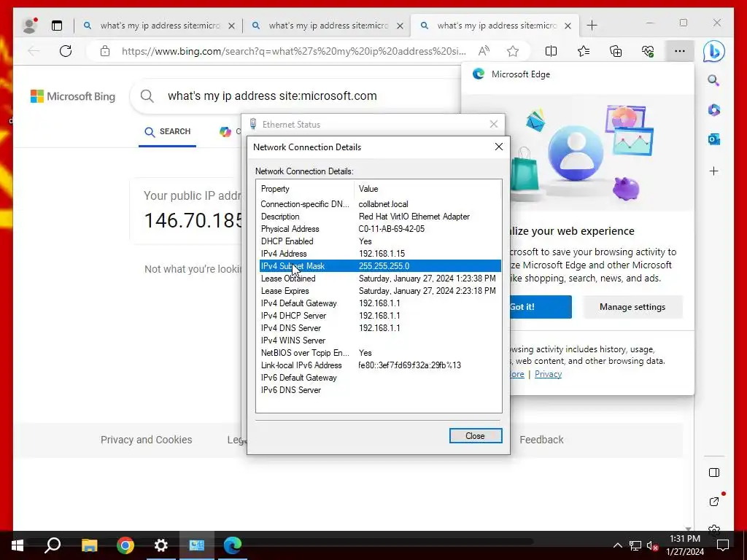Click the muted volume tray icon
This screenshot has width=747, height=560.
coord(652,545)
